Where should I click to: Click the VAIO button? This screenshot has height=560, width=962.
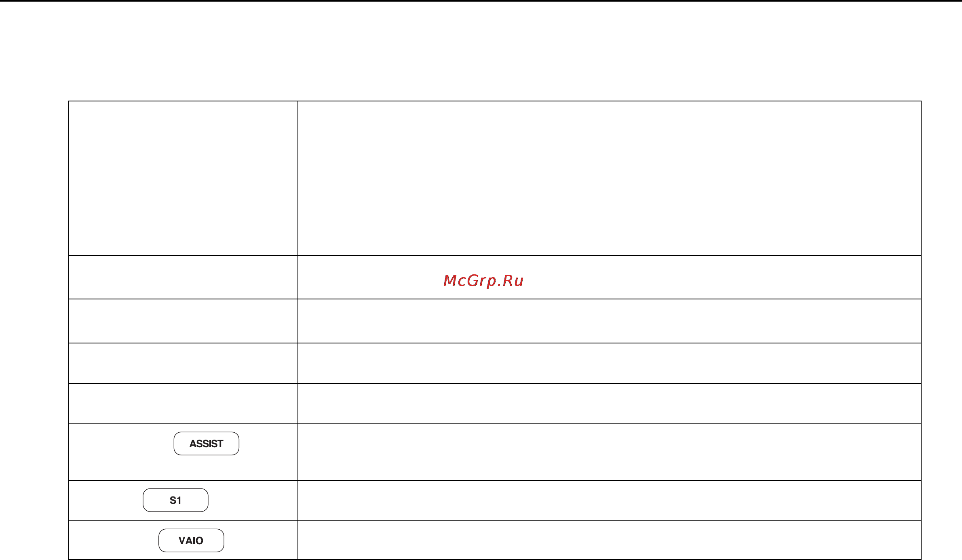(191, 541)
